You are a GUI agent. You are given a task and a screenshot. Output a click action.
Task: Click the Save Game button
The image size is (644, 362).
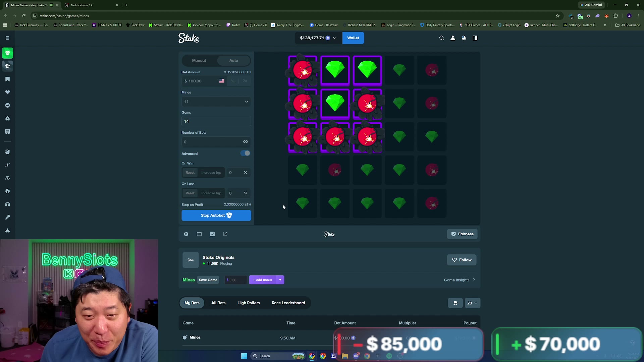click(x=208, y=280)
